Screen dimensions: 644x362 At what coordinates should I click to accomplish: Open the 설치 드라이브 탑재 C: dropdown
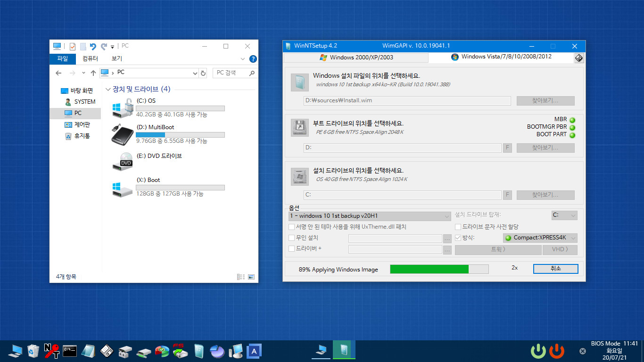click(x=564, y=215)
